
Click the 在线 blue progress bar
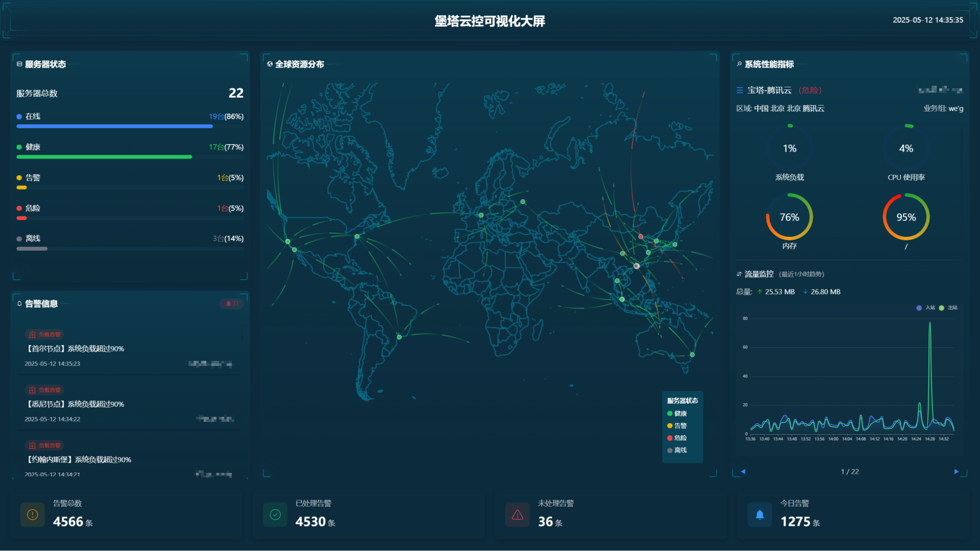click(x=115, y=127)
